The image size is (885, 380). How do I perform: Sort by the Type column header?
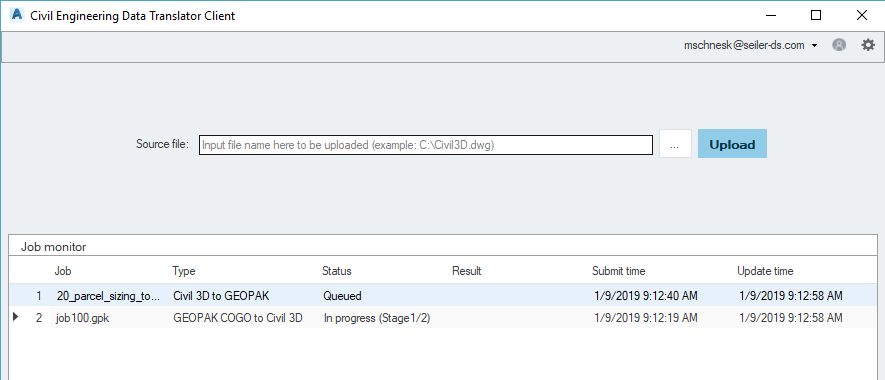click(184, 271)
